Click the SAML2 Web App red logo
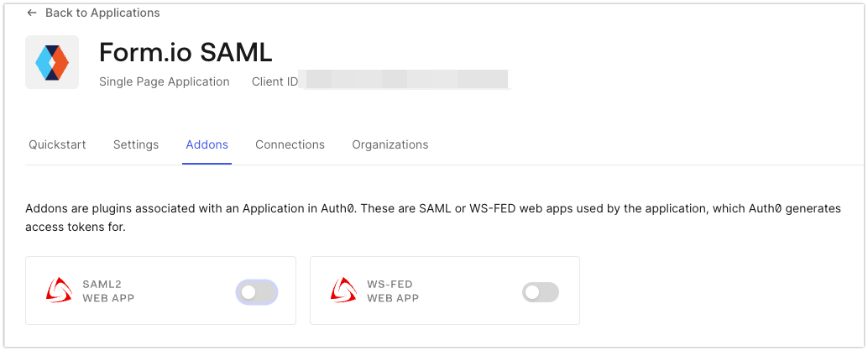868x351 pixels. [x=59, y=290]
